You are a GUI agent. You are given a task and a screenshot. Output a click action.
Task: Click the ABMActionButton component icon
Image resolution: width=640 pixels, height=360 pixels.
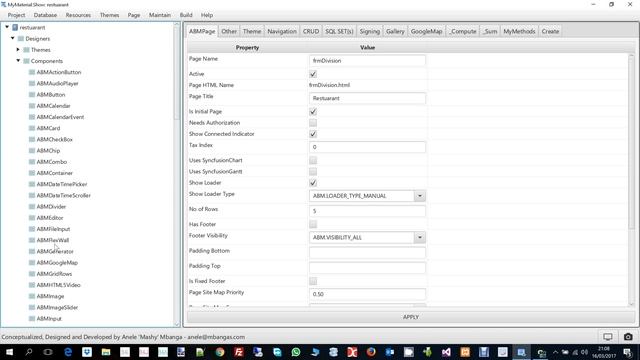pos(32,72)
